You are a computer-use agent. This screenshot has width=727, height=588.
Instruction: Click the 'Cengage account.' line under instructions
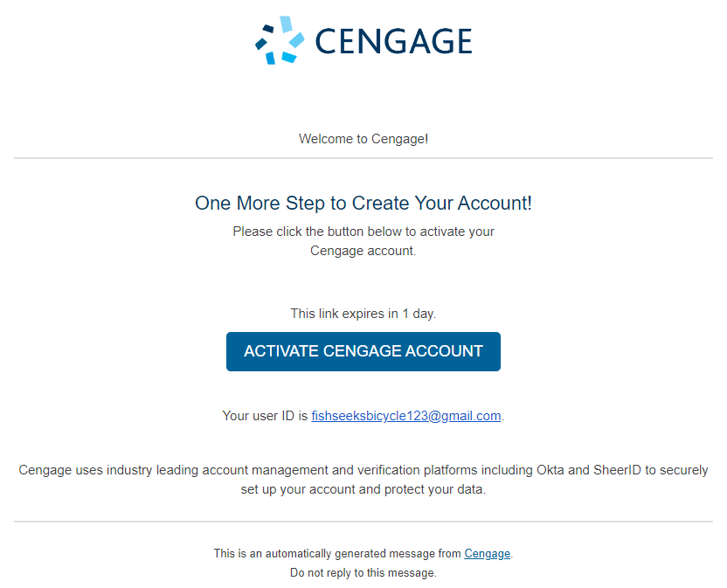tap(363, 251)
